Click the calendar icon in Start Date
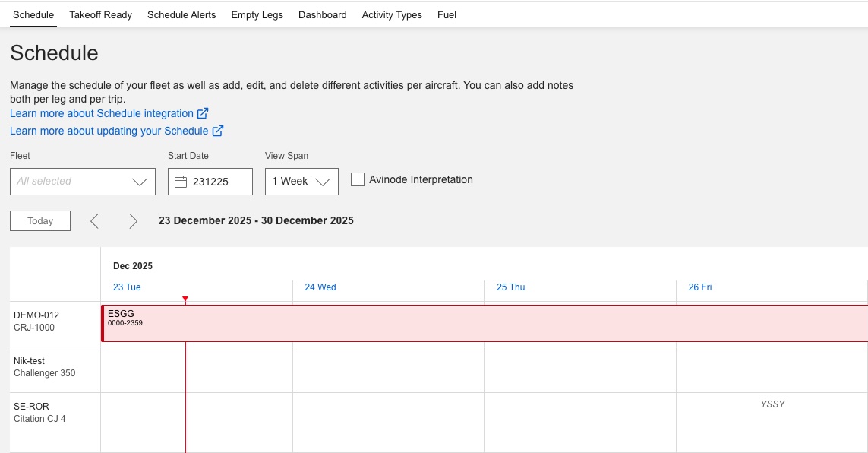Viewport: 868px width, 453px height. [x=181, y=182]
